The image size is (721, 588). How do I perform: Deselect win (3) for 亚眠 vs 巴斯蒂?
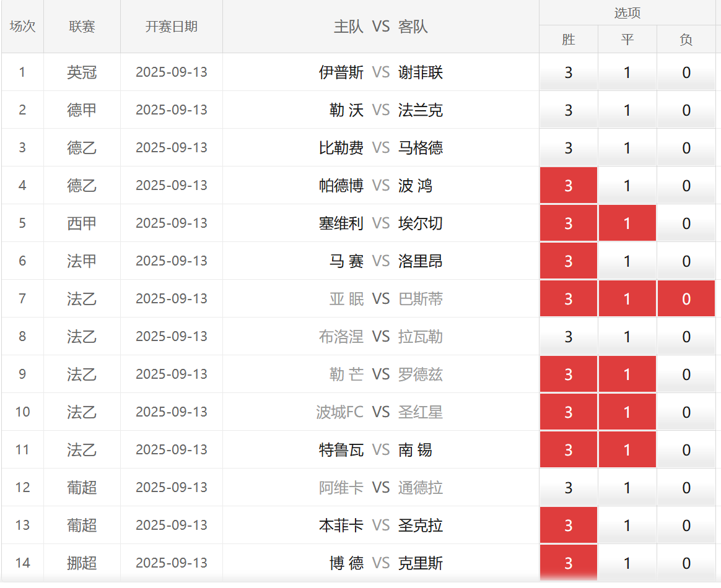[569, 298]
